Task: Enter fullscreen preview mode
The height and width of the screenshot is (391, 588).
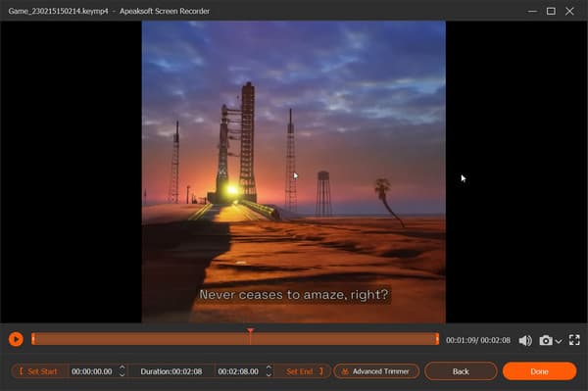Action: pos(574,340)
